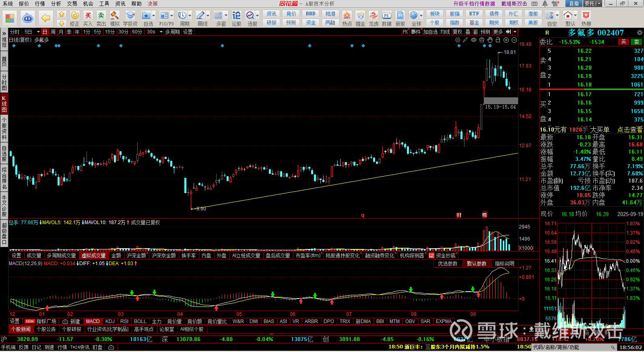The width and height of the screenshot is (644, 352).
Task: Click the red 买 button beside 委比
Action: click(623, 42)
